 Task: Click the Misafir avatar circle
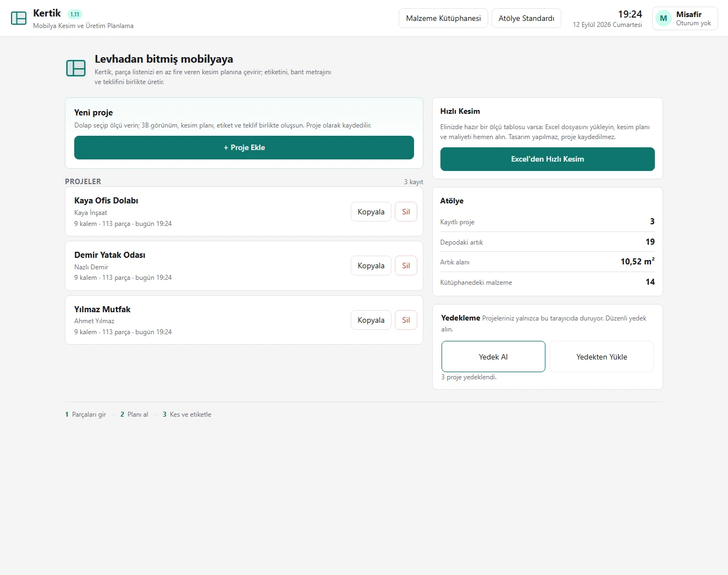(664, 18)
